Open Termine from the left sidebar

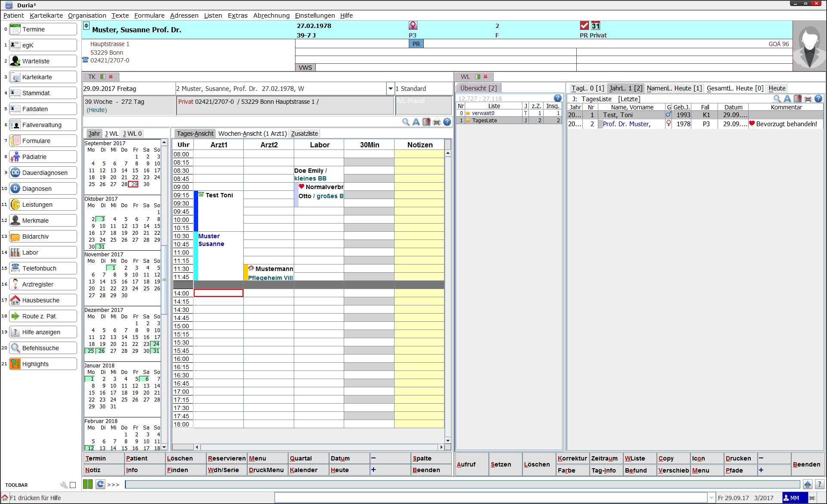43,29
